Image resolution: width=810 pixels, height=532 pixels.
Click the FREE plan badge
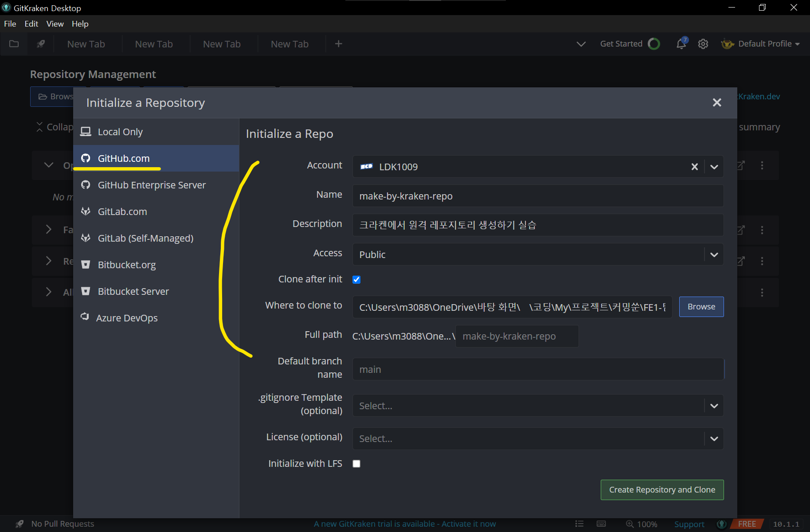click(x=747, y=524)
